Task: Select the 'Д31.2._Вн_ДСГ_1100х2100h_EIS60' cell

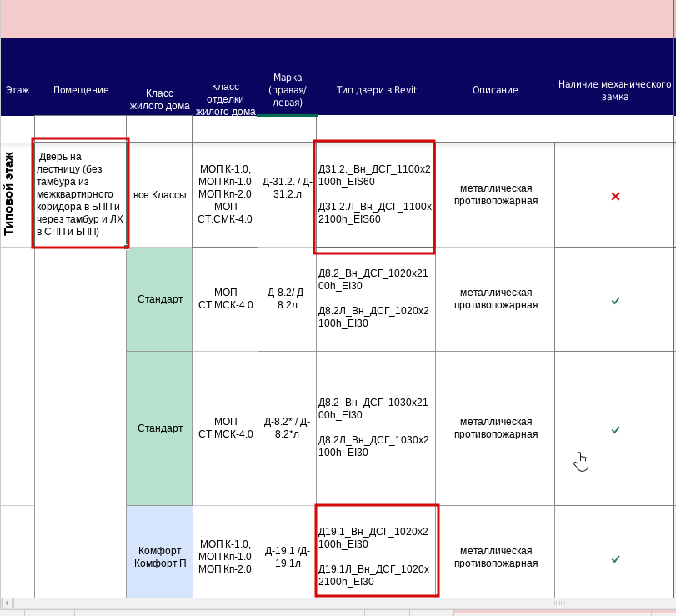Action: [x=374, y=196]
